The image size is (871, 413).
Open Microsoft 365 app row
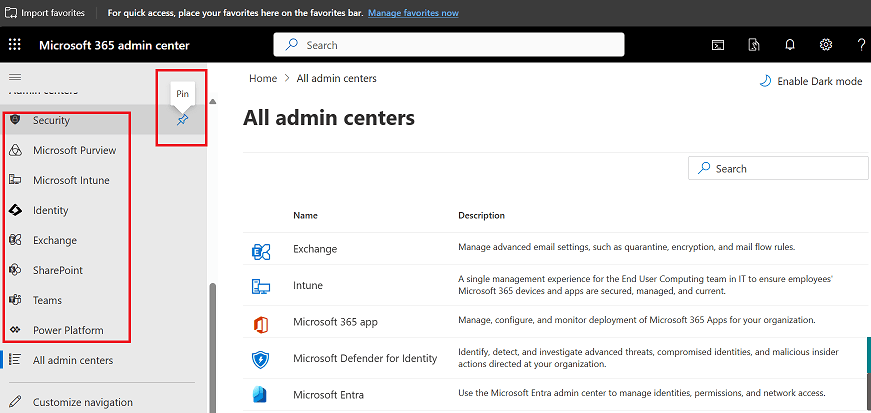336,322
